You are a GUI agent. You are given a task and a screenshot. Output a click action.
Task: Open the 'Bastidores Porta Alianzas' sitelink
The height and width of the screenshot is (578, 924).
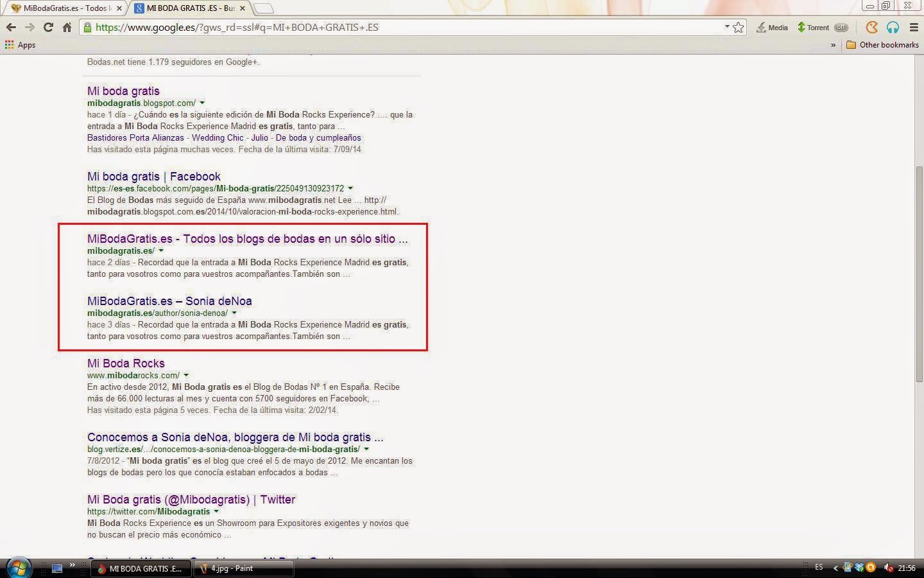pyautogui.click(x=135, y=138)
